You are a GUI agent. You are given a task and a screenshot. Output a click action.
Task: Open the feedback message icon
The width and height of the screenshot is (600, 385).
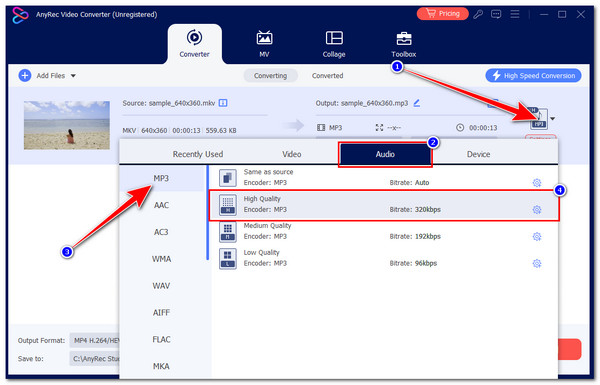click(x=496, y=14)
